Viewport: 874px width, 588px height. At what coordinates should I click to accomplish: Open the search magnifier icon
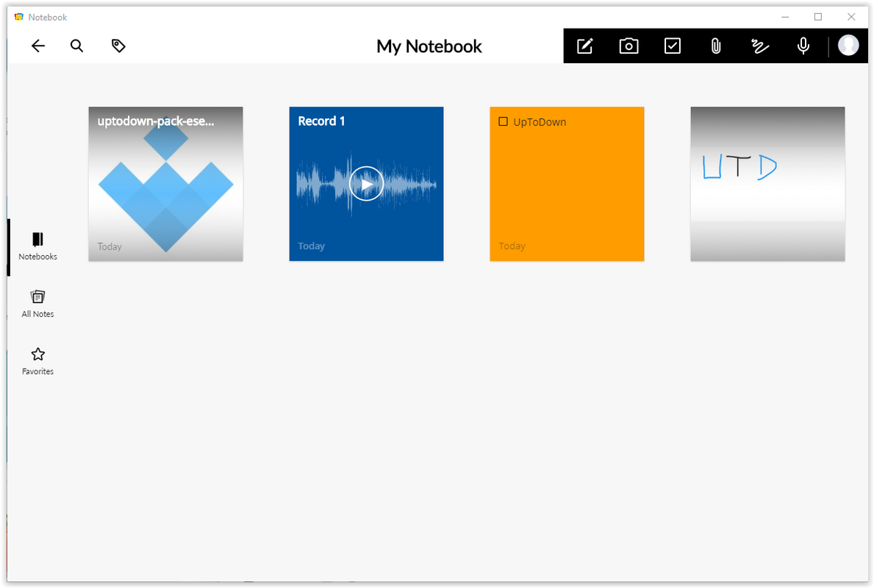point(77,46)
